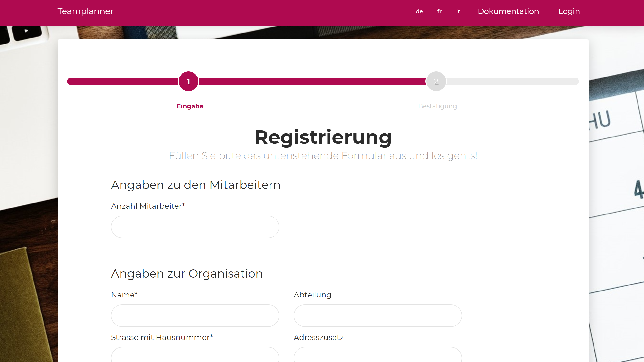Image resolution: width=644 pixels, height=362 pixels.
Task: Open the Teamplanner home link
Action: coord(85,11)
